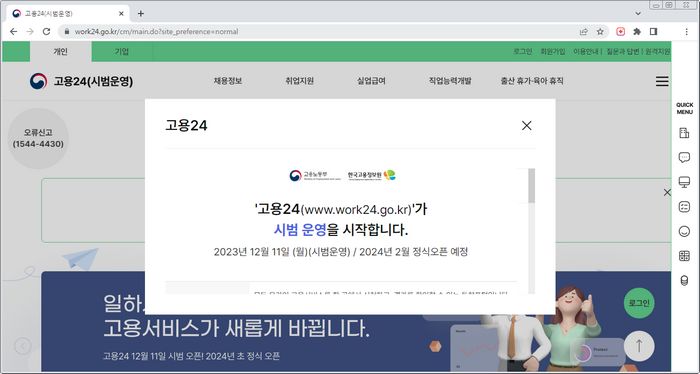This screenshot has height=374, width=700.
Task: Close the 고용24(시범운영) browser tab
Action: [121, 14]
